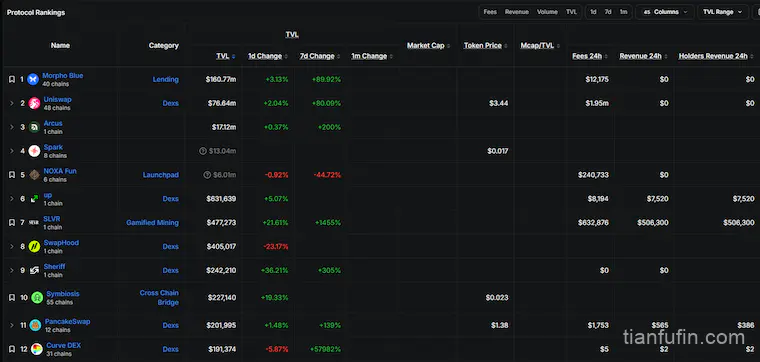The width and height of the screenshot is (760, 362).
Task: Click the question mark icon beside Spark TVL
Action: coord(203,151)
